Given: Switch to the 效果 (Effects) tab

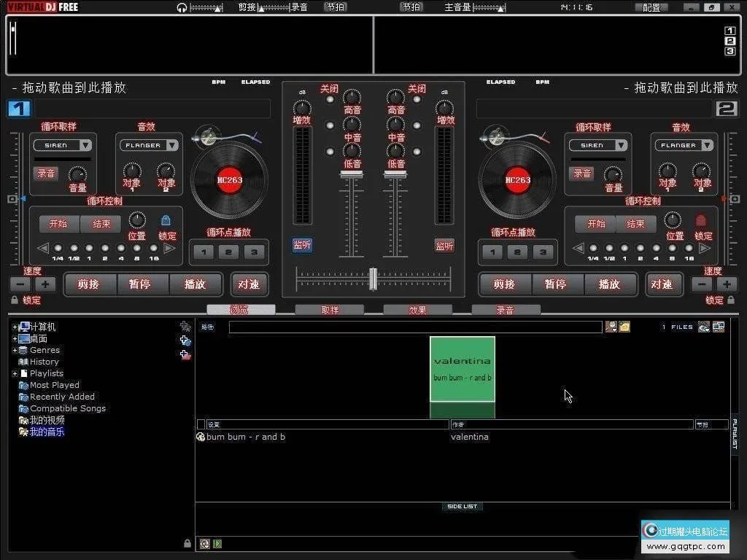Looking at the screenshot, I should (417, 310).
